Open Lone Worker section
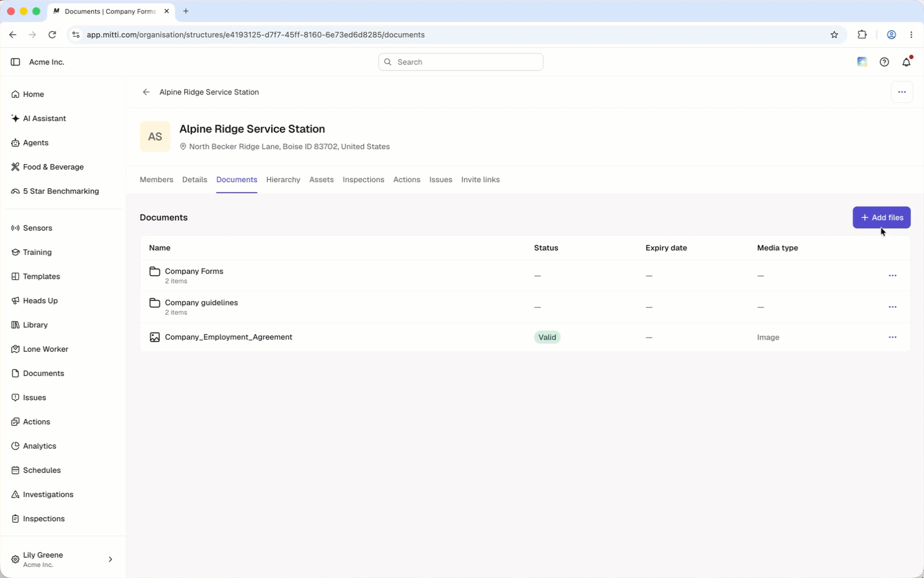 40,349
